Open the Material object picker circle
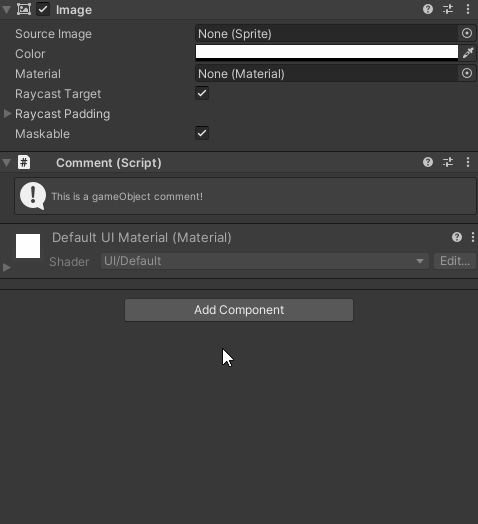Screen dimensions: 478x524 tap(467, 73)
